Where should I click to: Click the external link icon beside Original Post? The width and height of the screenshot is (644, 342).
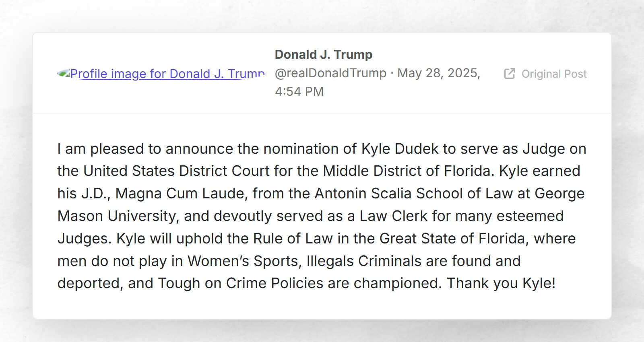point(510,74)
